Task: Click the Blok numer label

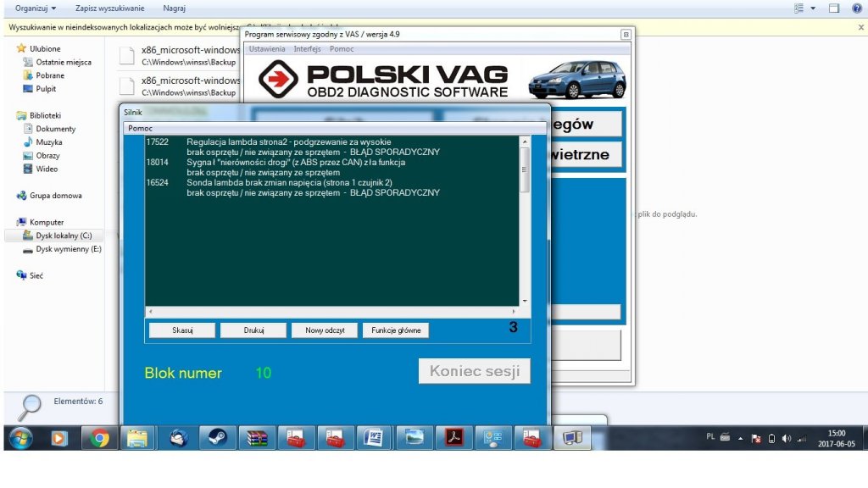Action: (x=183, y=373)
